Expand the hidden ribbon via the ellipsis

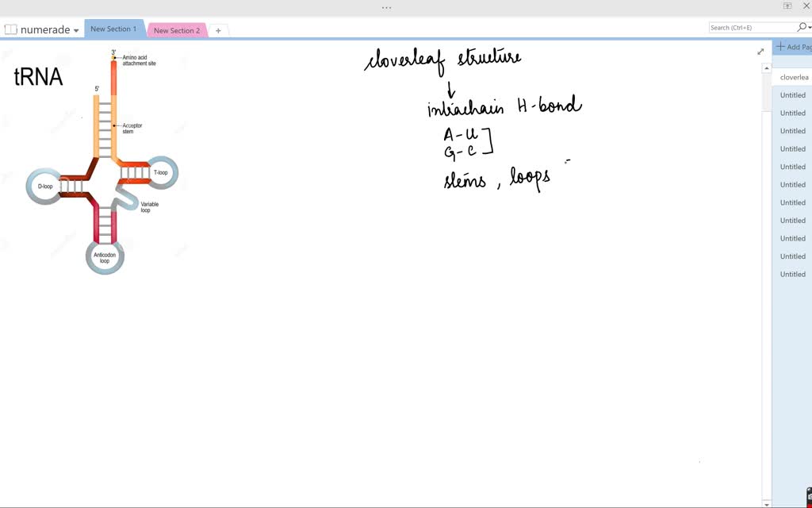coord(386,7)
